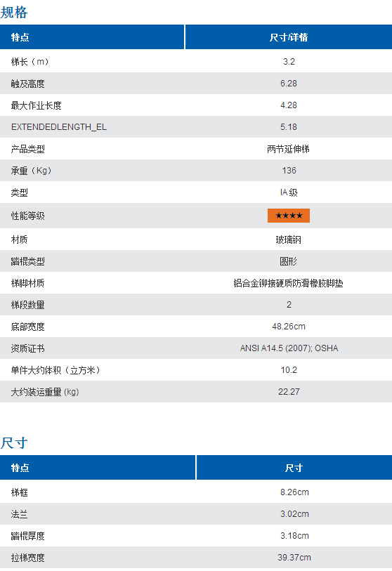
Task: Select the 踏棍类型 row label
Action: click(27, 261)
